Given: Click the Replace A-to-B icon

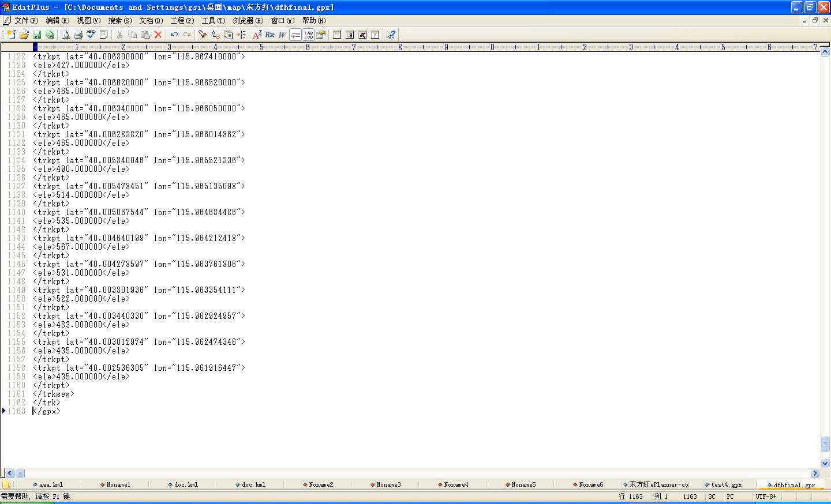Looking at the screenshot, I should coord(215,35).
